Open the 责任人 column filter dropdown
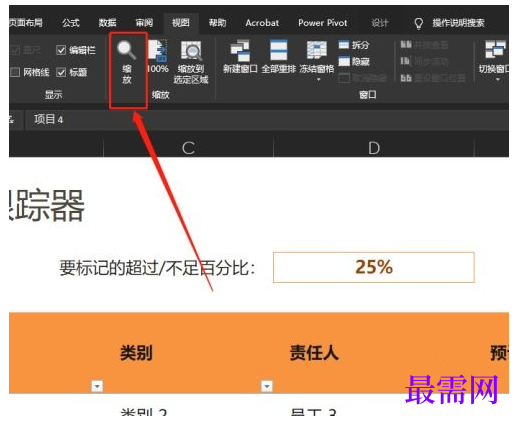Viewport: 517px width, 421px height. pyautogui.click(x=267, y=386)
